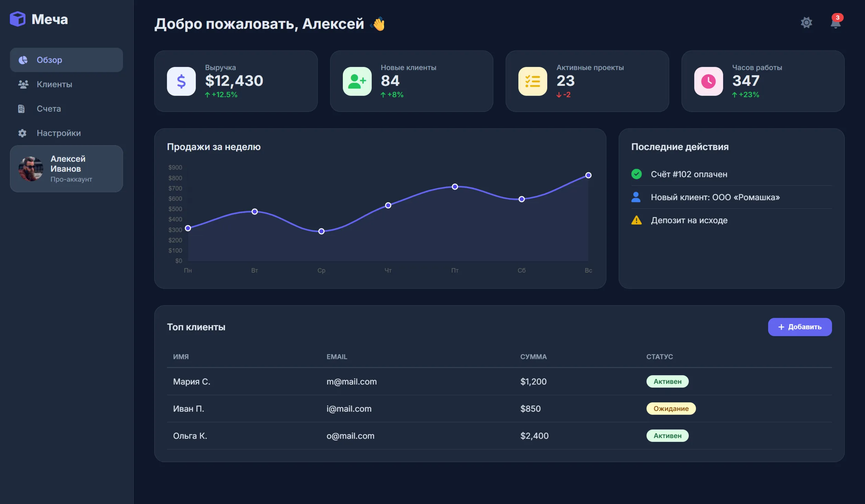Viewport: 865px width, 504px height.
Task: Select the Пт data point on chart
Action: click(x=455, y=187)
